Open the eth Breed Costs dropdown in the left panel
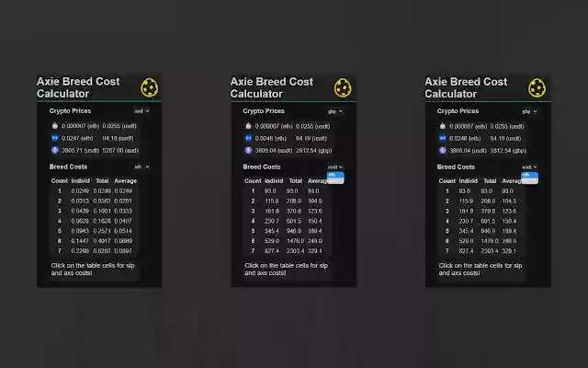This screenshot has width=588, height=368. 142,167
